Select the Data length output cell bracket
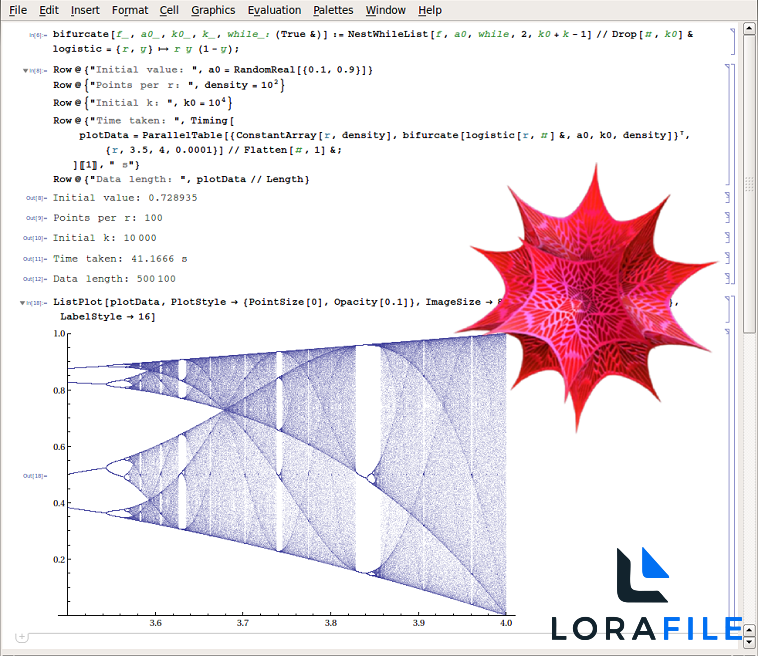Viewport: 758px width, 656px height. pos(728,278)
